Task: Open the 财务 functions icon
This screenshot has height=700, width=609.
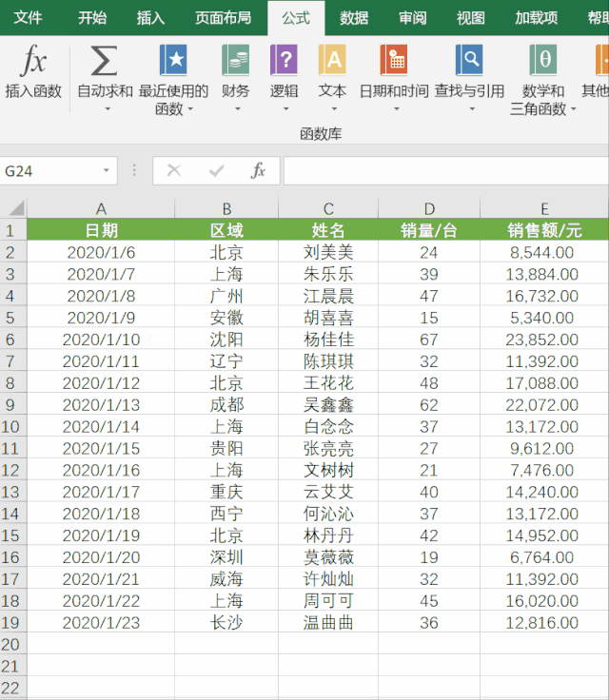Action: coord(235,60)
